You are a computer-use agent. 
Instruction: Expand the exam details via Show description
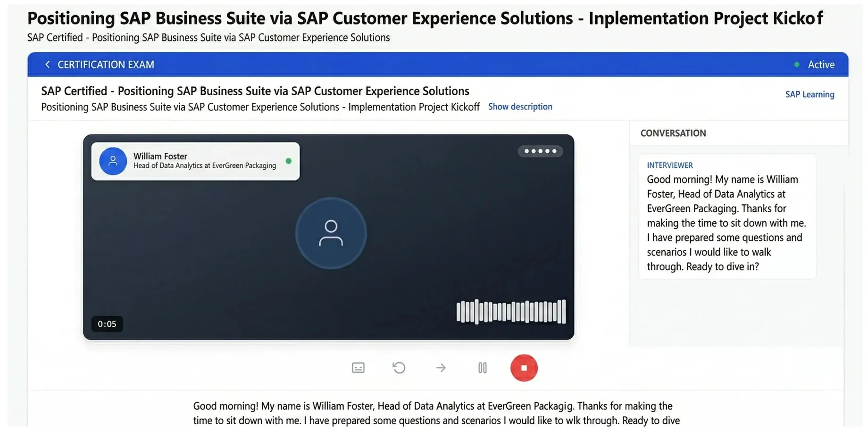(520, 107)
